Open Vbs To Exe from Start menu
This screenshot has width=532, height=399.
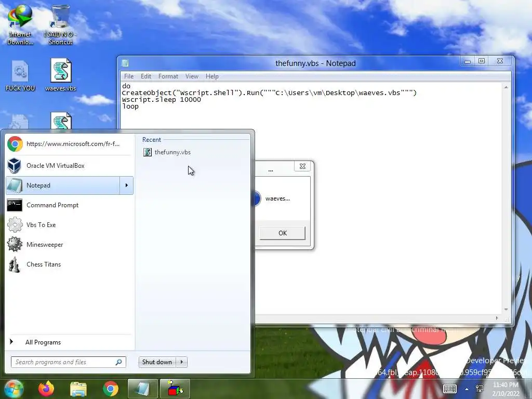pyautogui.click(x=70, y=224)
